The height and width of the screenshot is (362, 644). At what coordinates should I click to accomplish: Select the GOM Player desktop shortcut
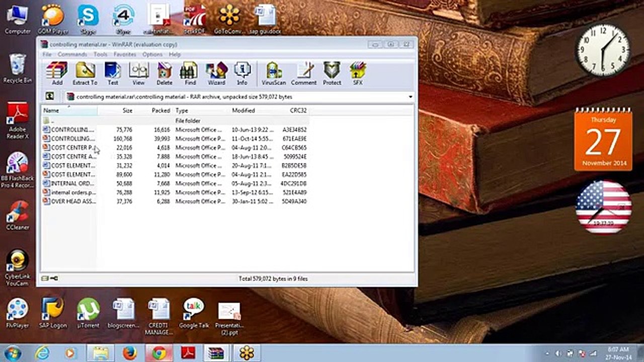click(53, 20)
